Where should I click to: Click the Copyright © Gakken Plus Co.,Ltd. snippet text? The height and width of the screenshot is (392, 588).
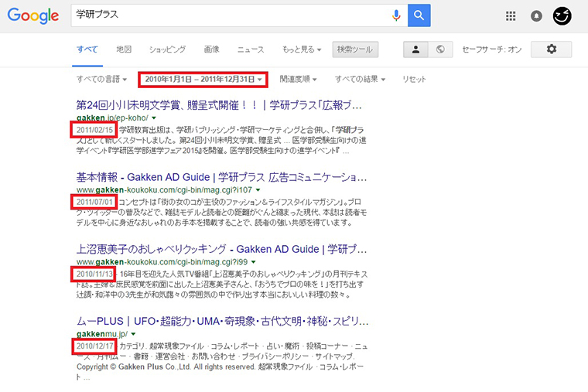166,367
